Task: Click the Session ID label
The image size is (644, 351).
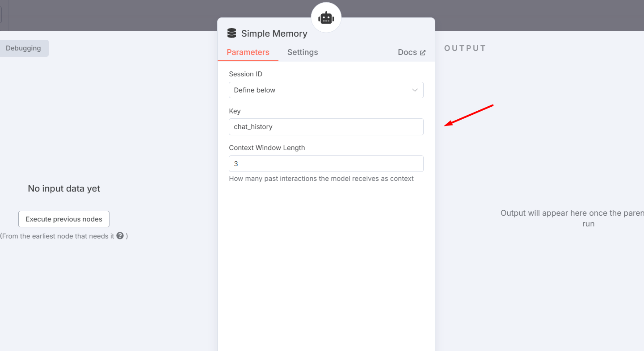Action: tap(246, 74)
